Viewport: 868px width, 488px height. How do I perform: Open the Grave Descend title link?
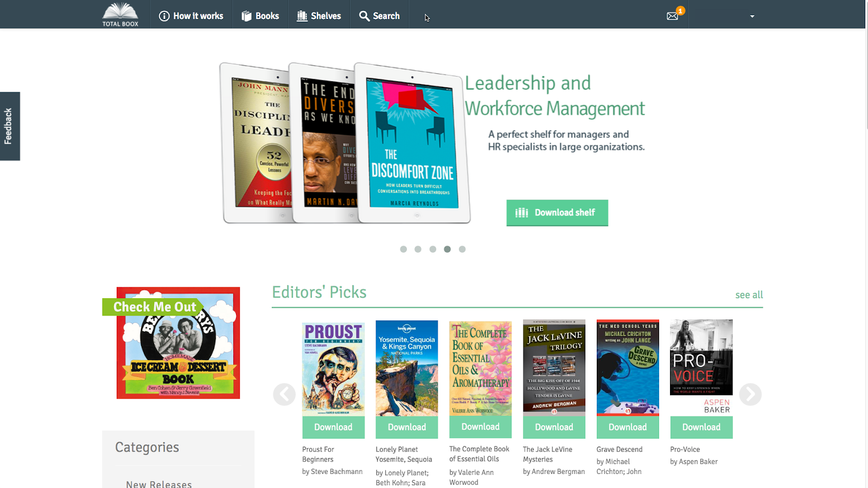[620, 450]
